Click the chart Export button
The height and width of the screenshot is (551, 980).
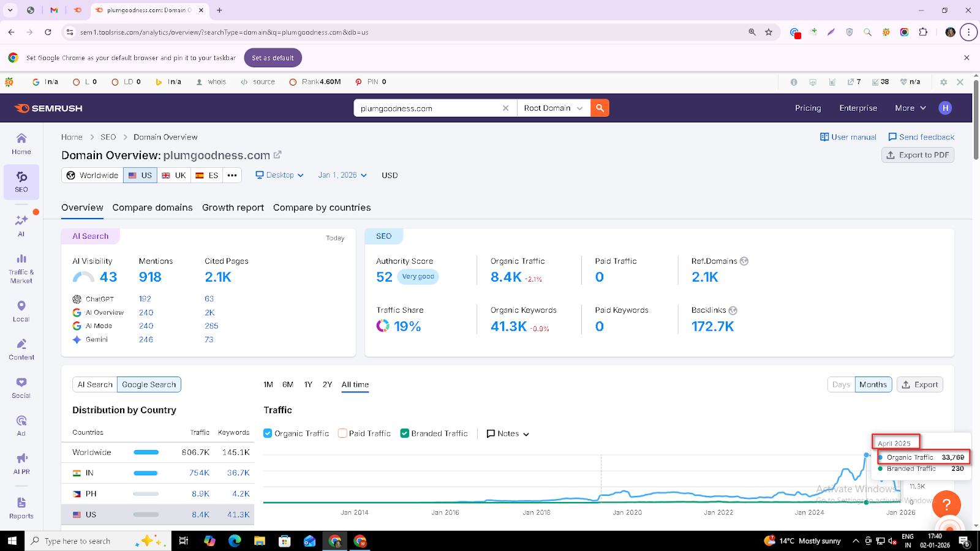click(920, 384)
